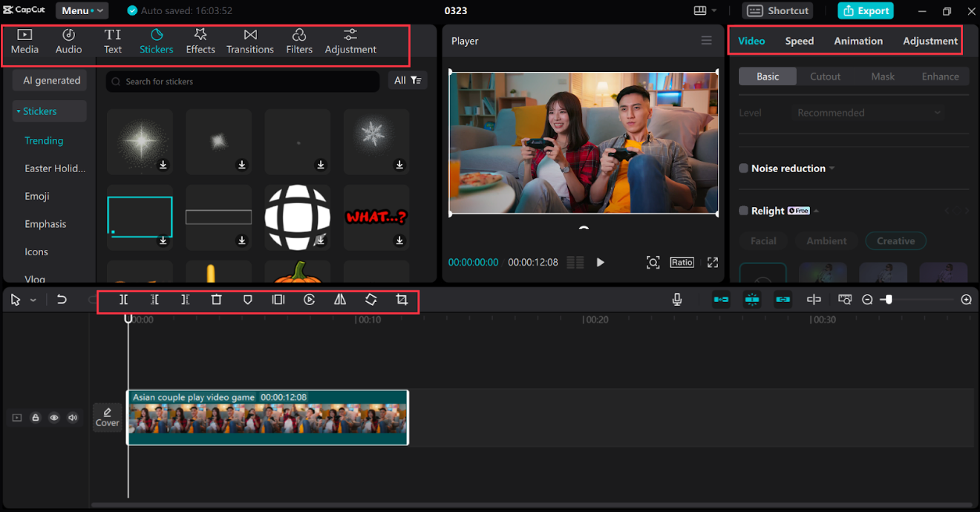Enable the Noise reduction checkbox
The image size is (980, 512).
(x=743, y=168)
